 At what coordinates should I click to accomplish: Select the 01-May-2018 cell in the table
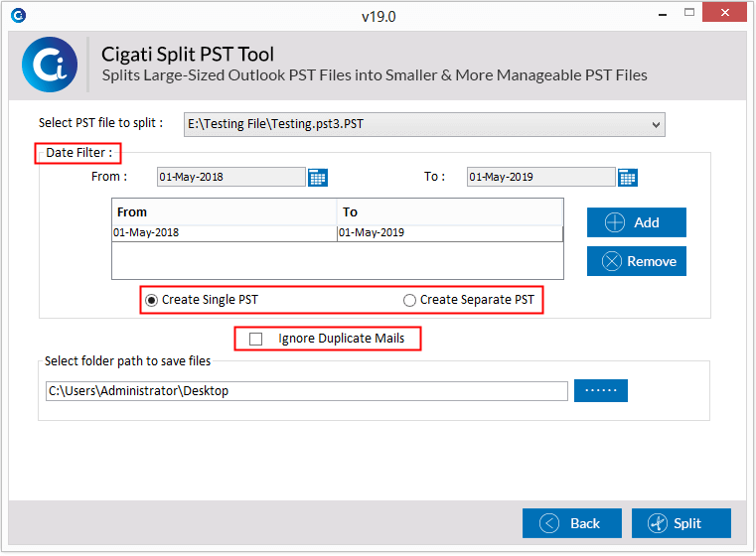(225, 232)
